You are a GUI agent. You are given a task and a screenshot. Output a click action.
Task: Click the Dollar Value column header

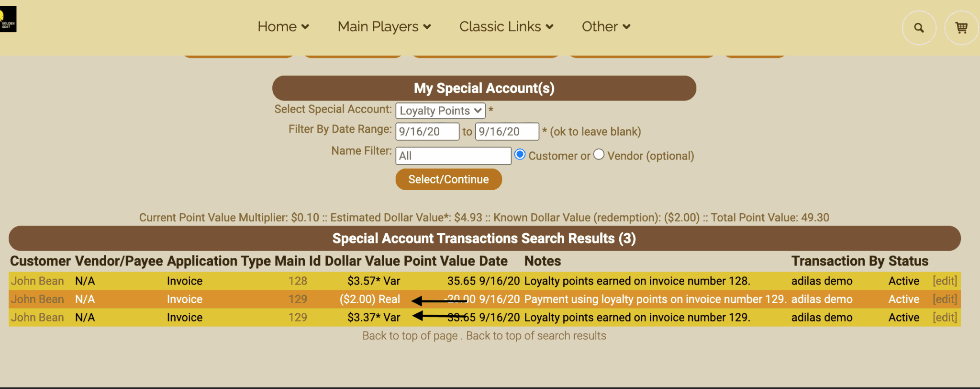click(x=363, y=261)
